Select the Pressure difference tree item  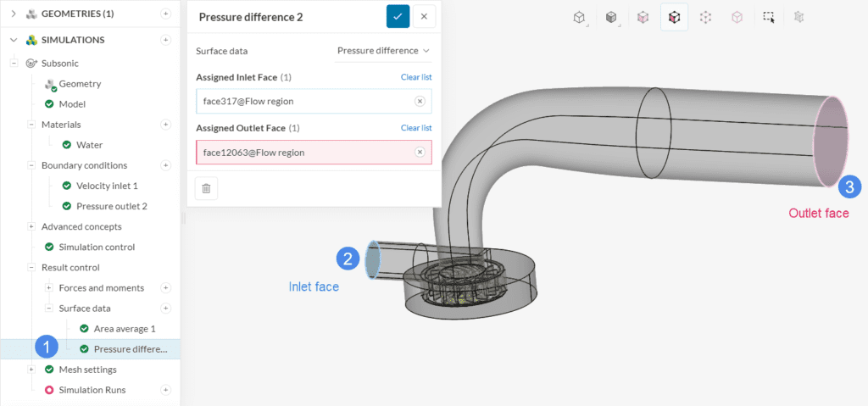click(x=130, y=349)
